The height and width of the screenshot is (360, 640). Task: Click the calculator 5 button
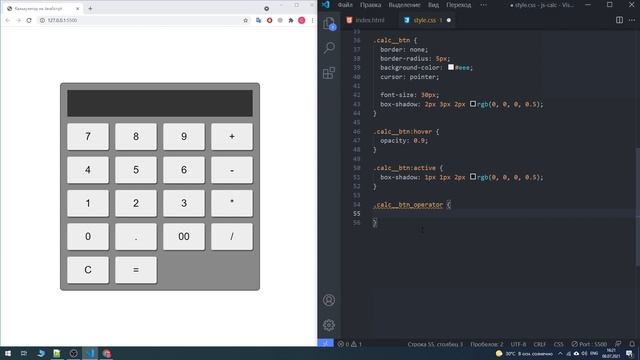(136, 170)
